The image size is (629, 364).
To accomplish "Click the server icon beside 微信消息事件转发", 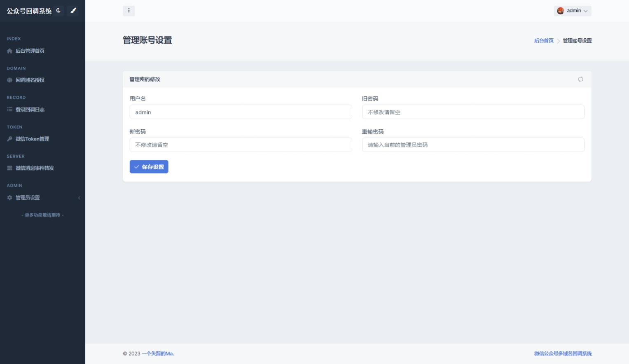I will [x=9, y=168].
